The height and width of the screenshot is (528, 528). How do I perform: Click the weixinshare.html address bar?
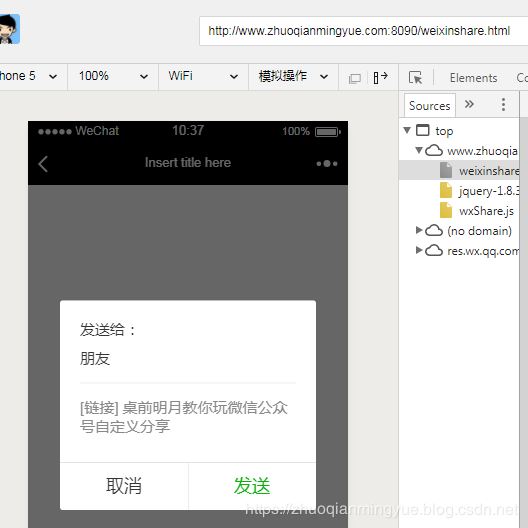coord(364,31)
